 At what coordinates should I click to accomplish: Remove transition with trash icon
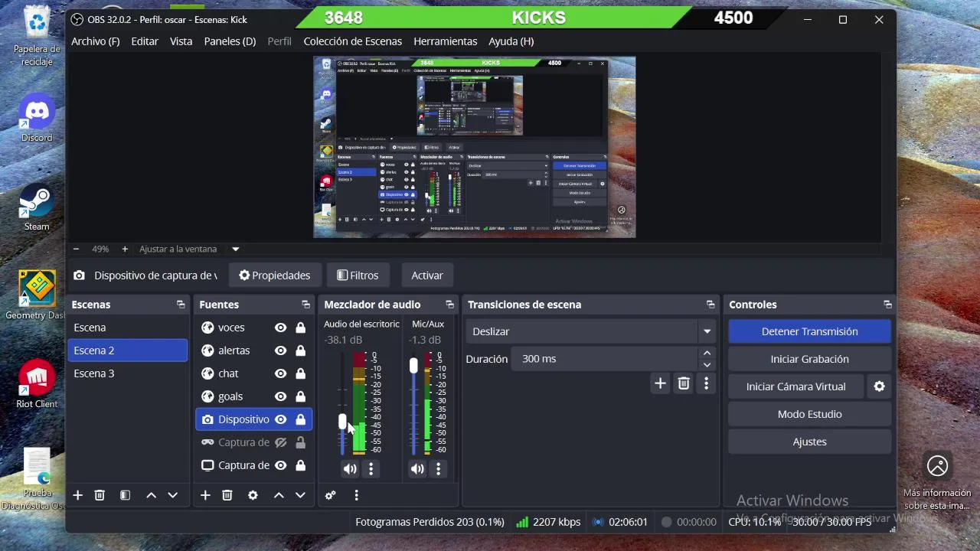(684, 383)
